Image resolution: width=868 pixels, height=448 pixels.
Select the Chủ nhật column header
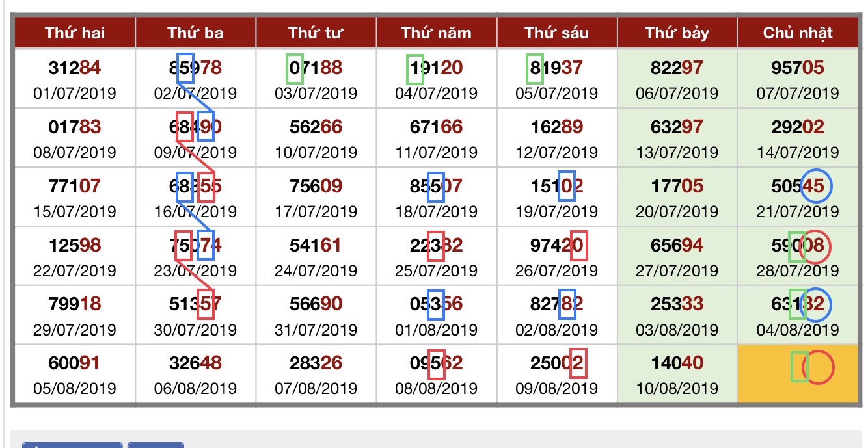click(798, 33)
